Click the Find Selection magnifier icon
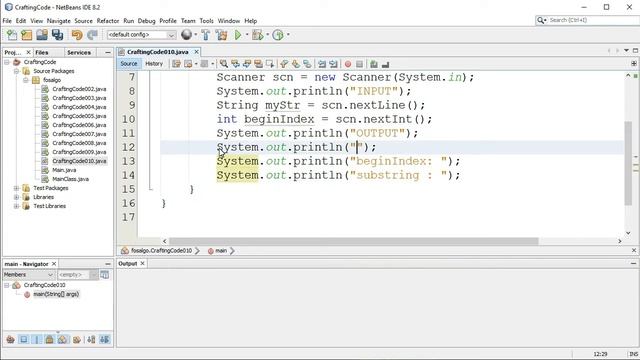 click(x=224, y=64)
